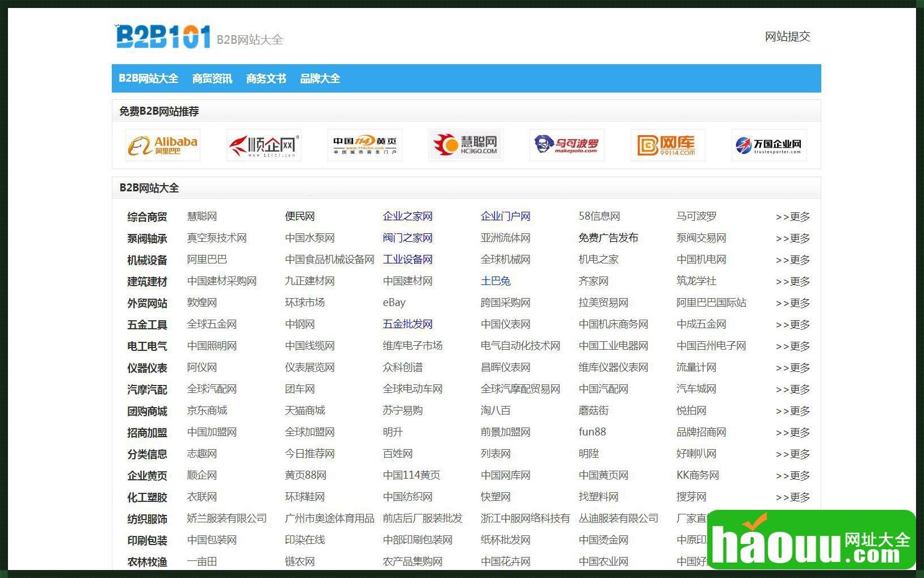
Task: Open the 中国114黄页 text link
Action: tap(411, 475)
